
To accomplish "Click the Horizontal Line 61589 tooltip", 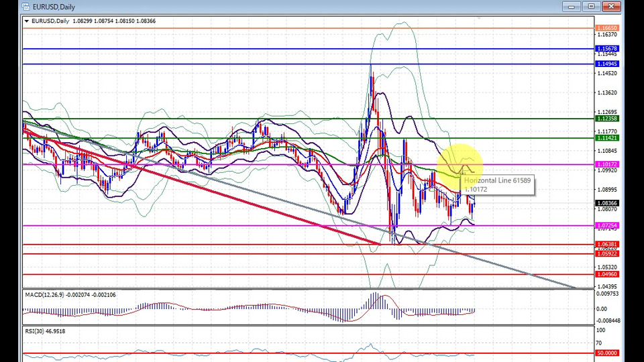I will click(498, 185).
